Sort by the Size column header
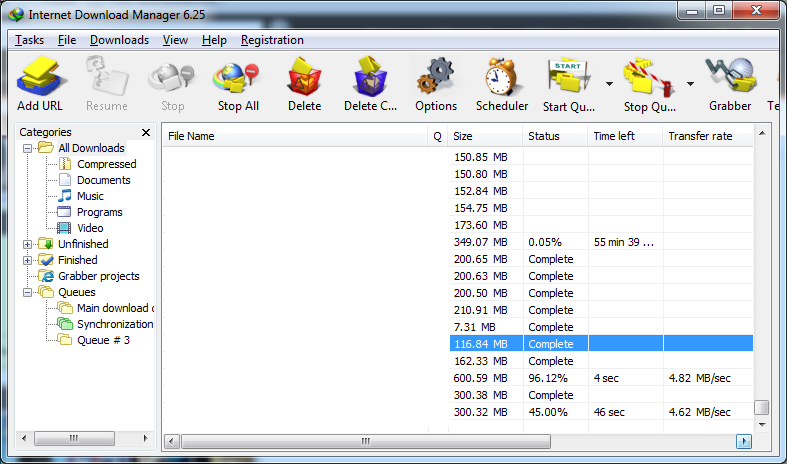 (x=485, y=136)
